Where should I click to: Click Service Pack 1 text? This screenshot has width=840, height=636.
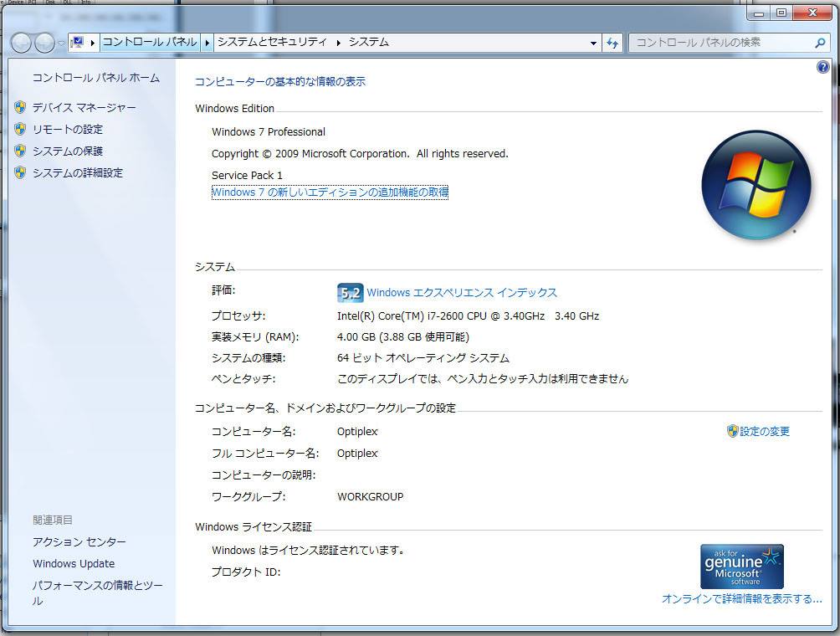click(x=247, y=175)
